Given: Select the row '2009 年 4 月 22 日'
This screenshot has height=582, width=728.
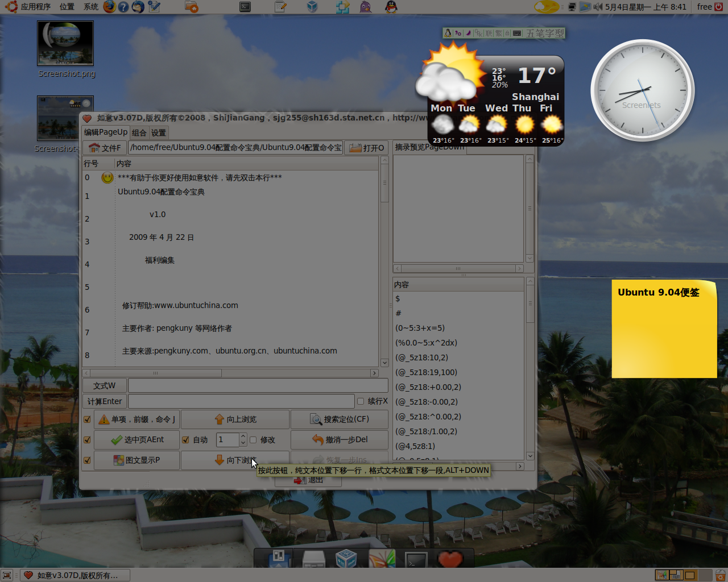Looking at the screenshot, I should [231, 242].
